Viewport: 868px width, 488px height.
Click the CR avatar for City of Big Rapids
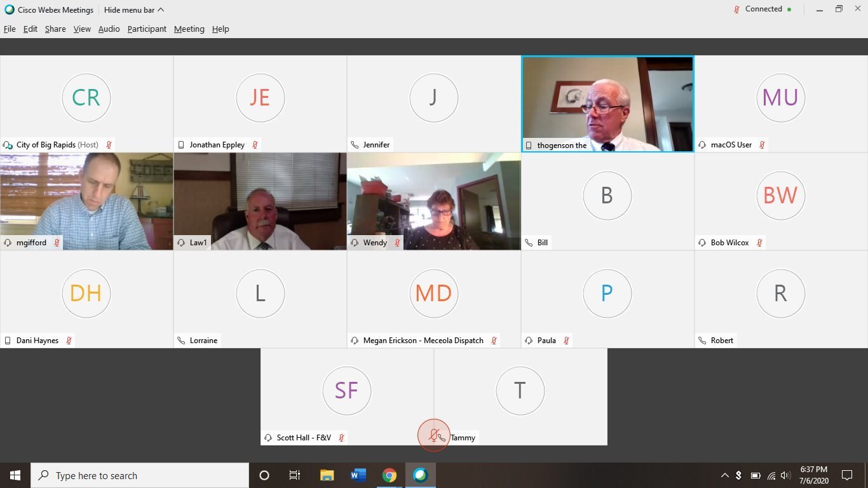(x=86, y=98)
